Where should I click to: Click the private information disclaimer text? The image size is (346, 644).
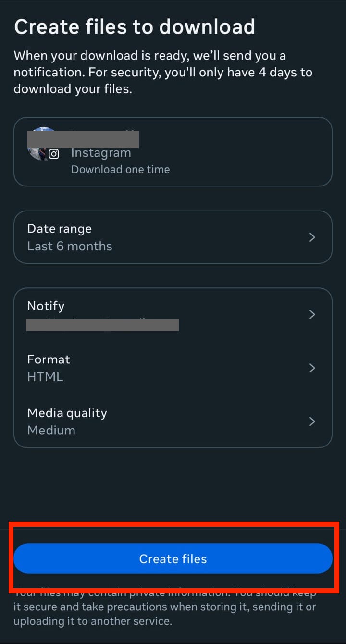point(164,607)
